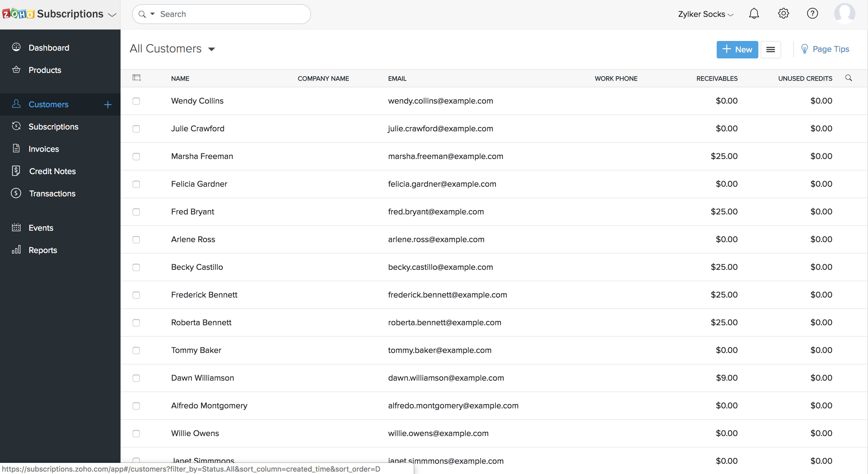Viewport: 868px width, 474px height.
Task: Open the Zylker Socks organization dropdown
Action: (x=706, y=14)
